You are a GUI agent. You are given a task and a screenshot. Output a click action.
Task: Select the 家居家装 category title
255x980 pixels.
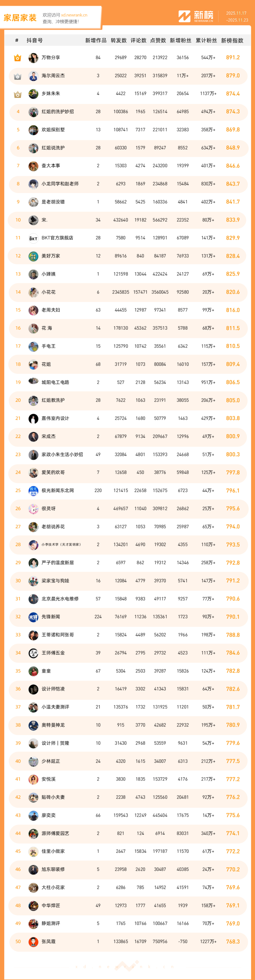[x=20, y=18]
